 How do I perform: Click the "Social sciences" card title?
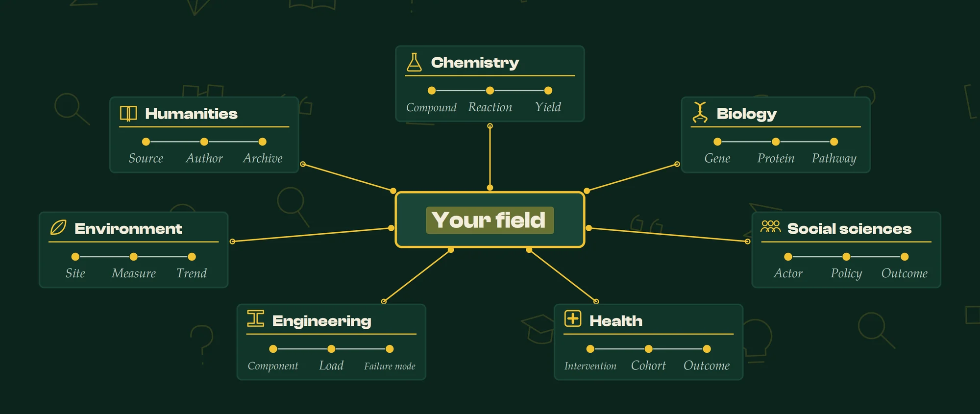point(850,229)
